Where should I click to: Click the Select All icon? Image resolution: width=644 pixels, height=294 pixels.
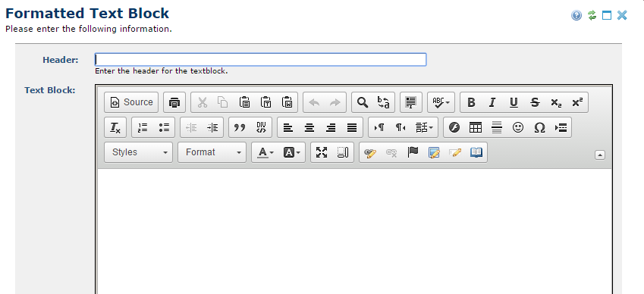[x=410, y=102]
